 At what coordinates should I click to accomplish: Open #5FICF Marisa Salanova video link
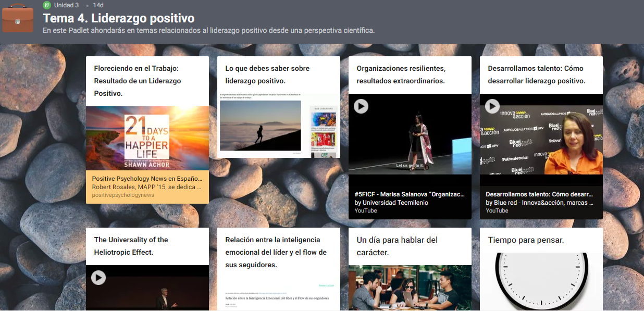(410, 194)
